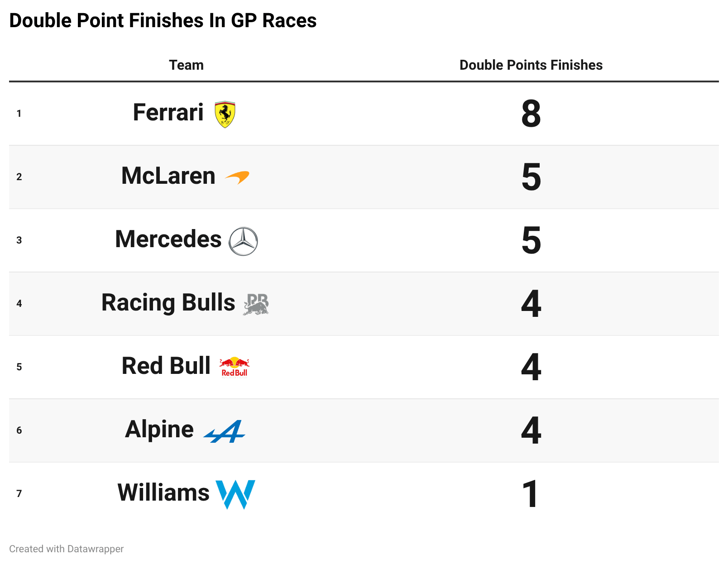The height and width of the screenshot is (564, 728).
Task: Click the orange McLaren swoosh logo
Action: 237,177
